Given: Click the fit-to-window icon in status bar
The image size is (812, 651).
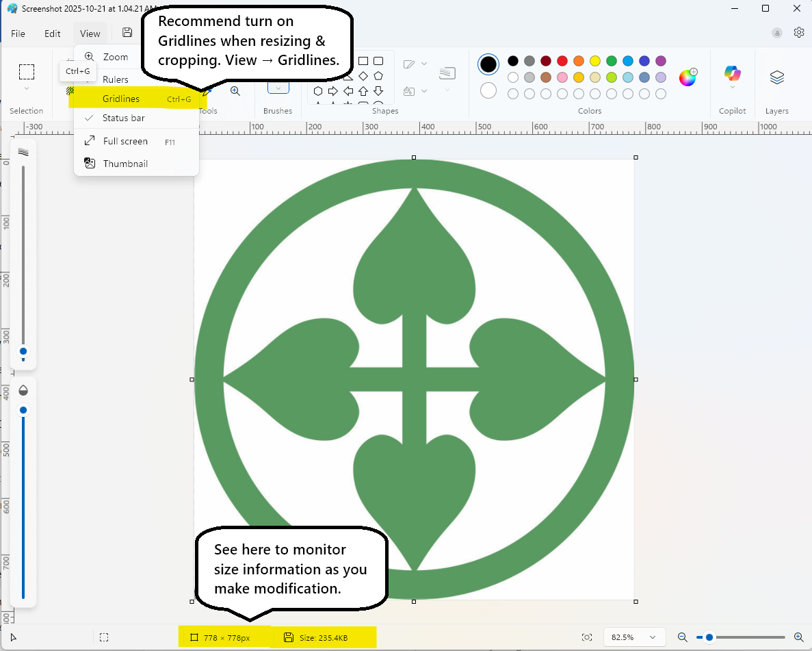Looking at the screenshot, I should (x=587, y=637).
